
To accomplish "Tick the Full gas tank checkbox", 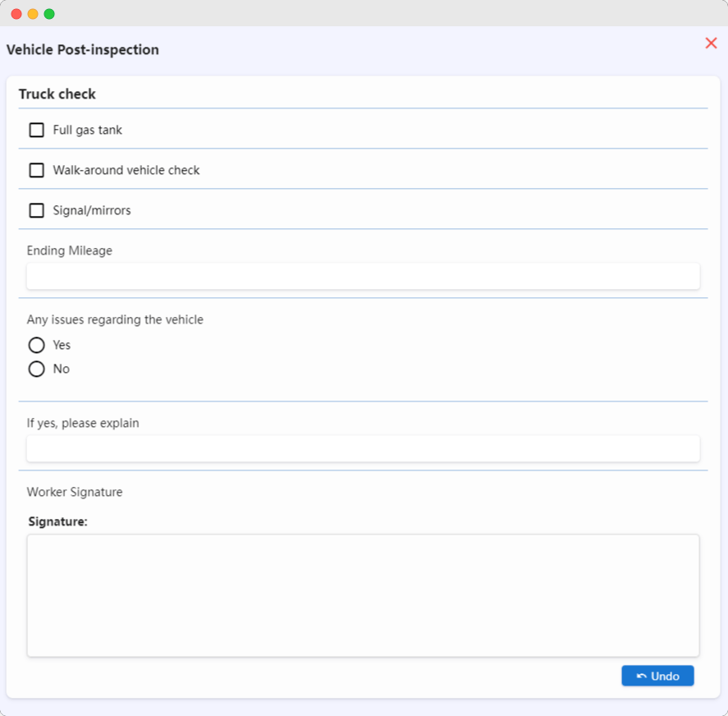I will coord(36,130).
